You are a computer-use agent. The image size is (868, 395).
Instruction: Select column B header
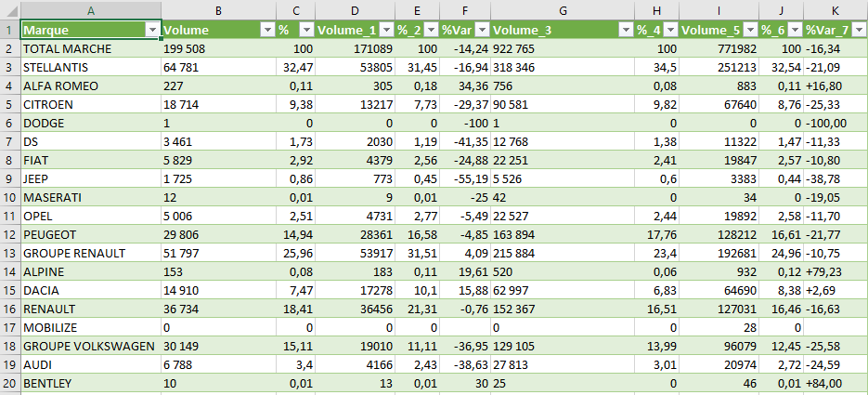(x=219, y=10)
